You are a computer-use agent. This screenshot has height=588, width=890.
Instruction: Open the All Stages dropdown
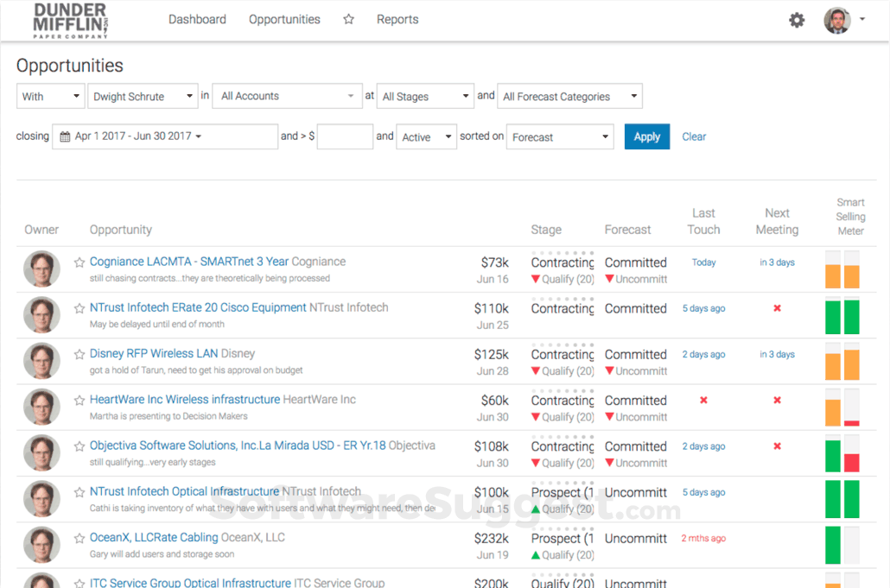point(425,96)
